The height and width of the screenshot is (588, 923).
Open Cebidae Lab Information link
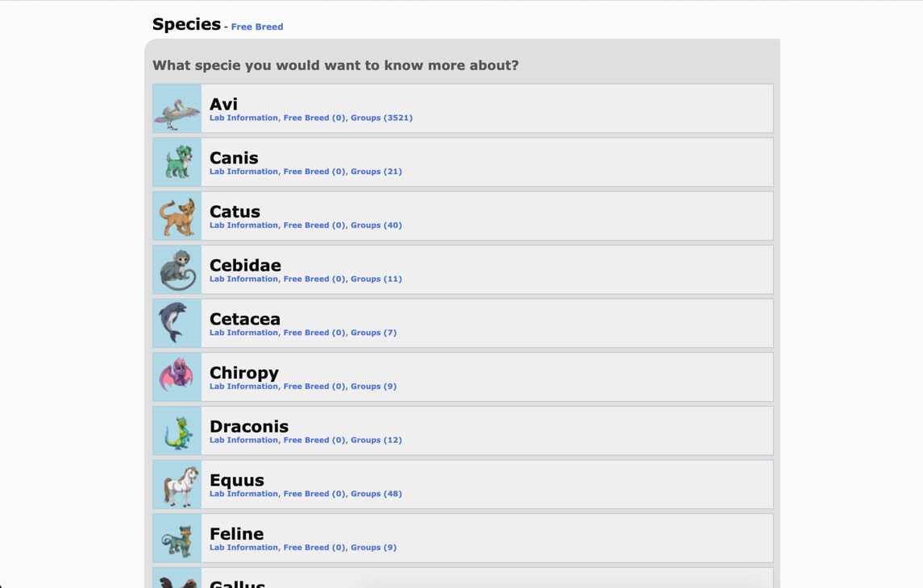[243, 279]
